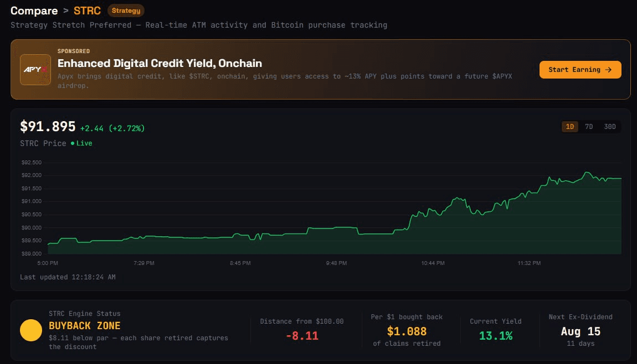
Task: Click the 8:45 PM x-axis label
Action: point(240,263)
